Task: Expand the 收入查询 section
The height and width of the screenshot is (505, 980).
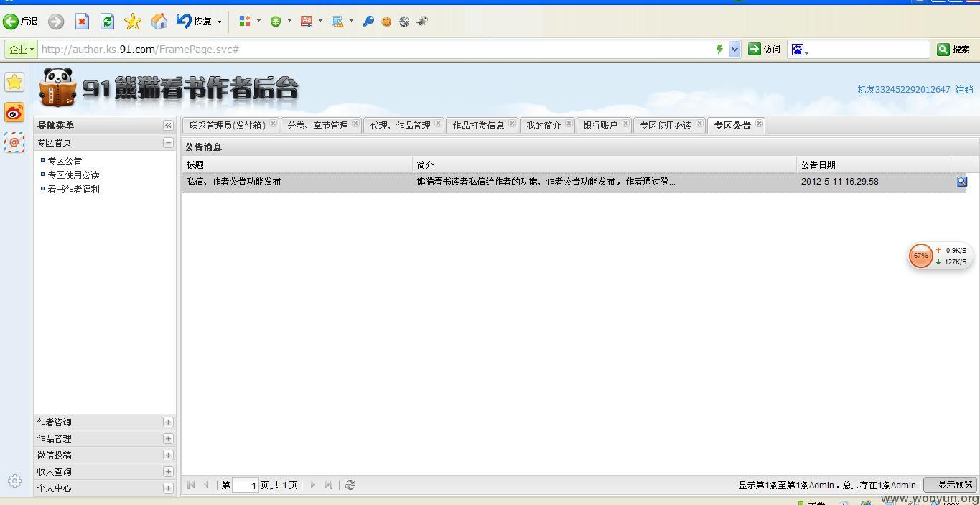Action: [168, 471]
